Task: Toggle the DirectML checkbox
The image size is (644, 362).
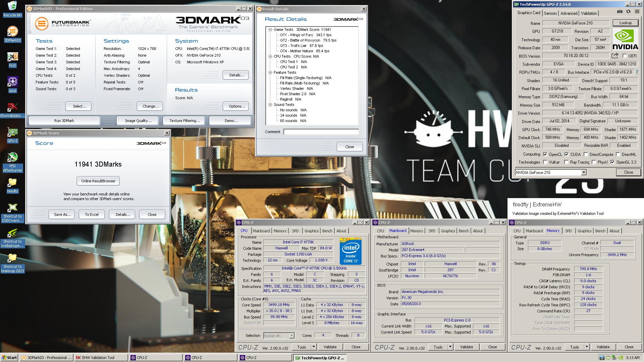Action: click(x=618, y=155)
